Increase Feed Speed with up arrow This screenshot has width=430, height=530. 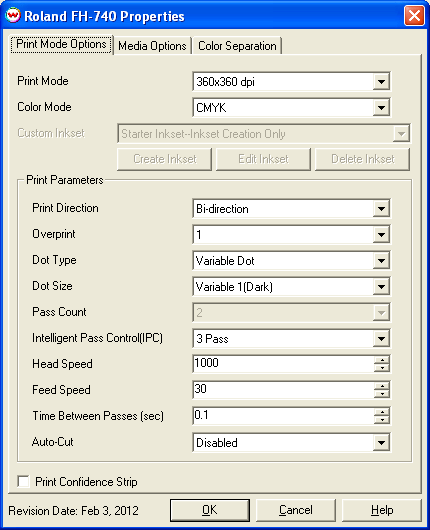tap(382, 386)
